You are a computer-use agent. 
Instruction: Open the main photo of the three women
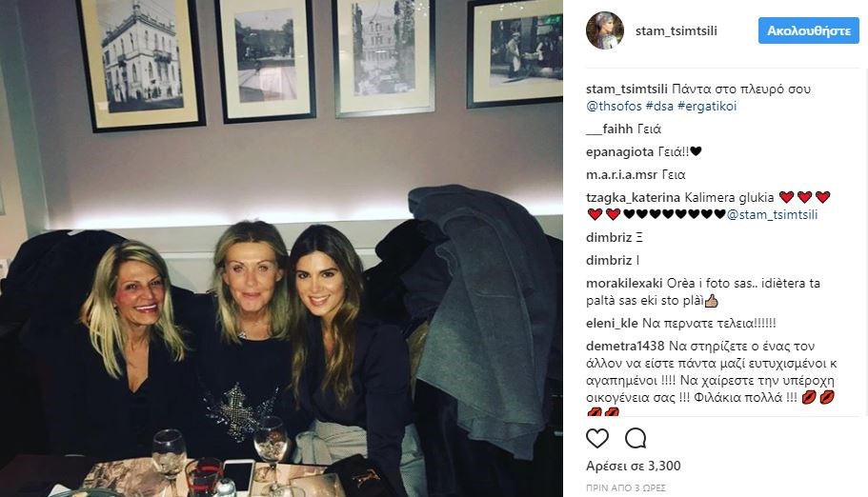point(281,248)
